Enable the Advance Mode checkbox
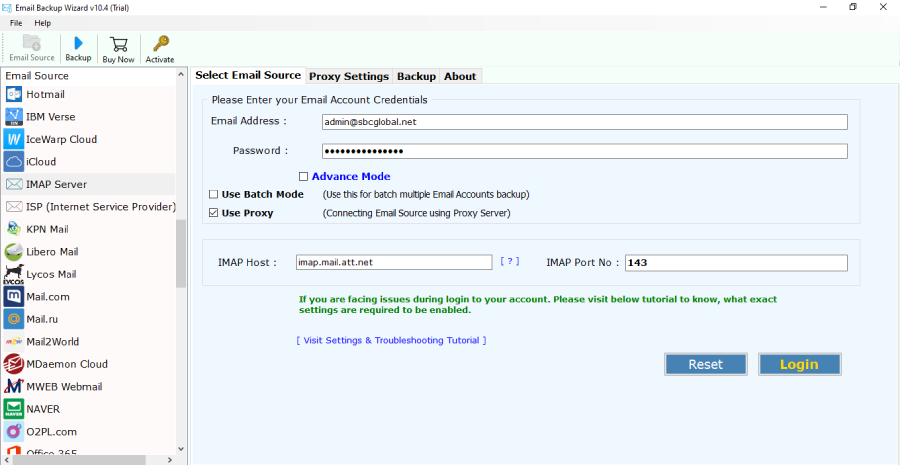 (303, 177)
